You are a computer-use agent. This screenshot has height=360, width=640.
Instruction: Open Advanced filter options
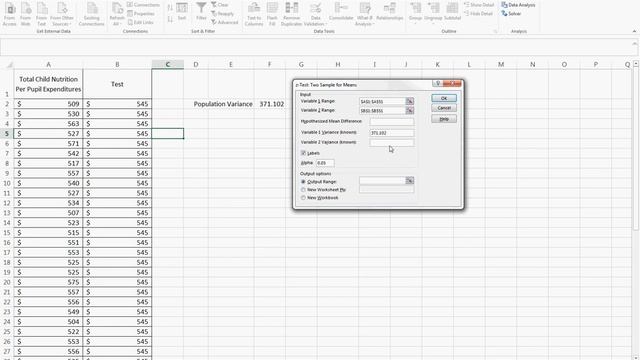tap(224, 22)
